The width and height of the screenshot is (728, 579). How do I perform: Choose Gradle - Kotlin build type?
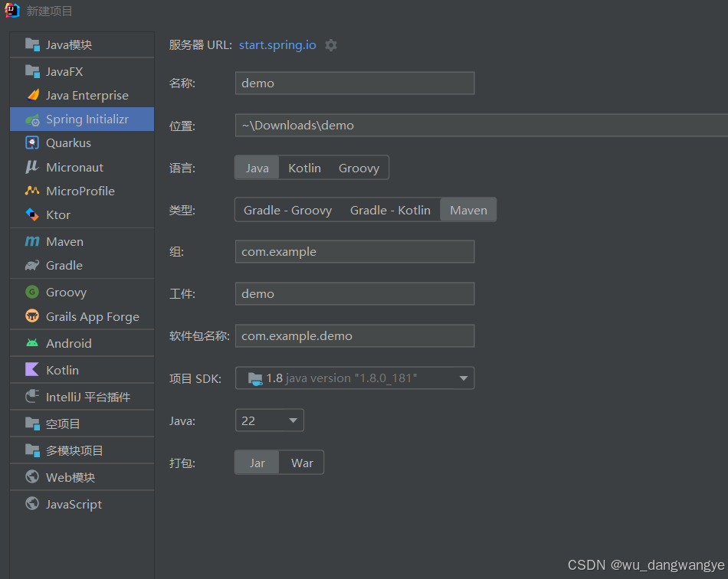(x=390, y=210)
